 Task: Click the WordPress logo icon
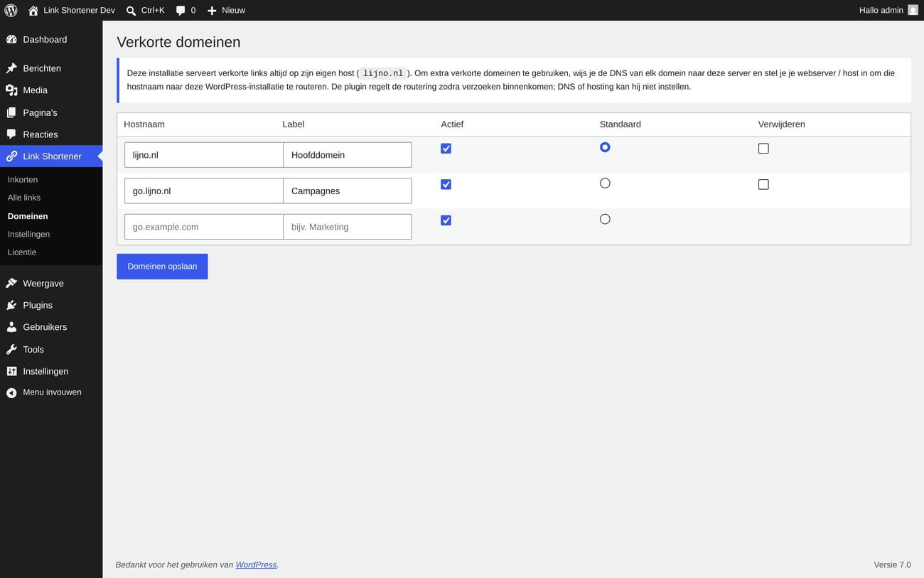tap(11, 10)
